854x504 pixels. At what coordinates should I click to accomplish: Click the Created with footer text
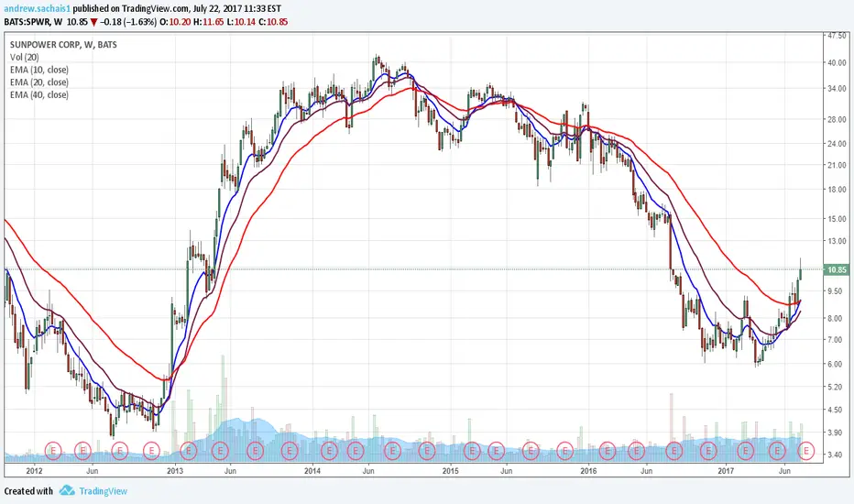click(28, 491)
